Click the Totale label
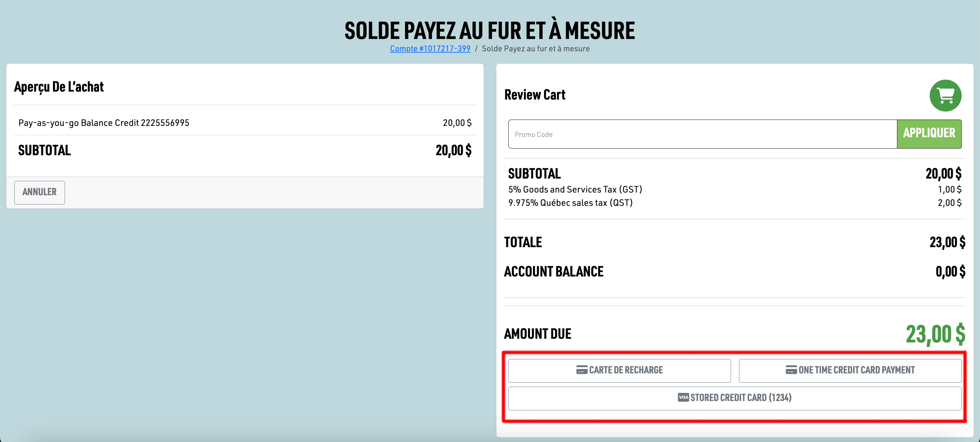Image resolution: width=980 pixels, height=442 pixels. 523,242
